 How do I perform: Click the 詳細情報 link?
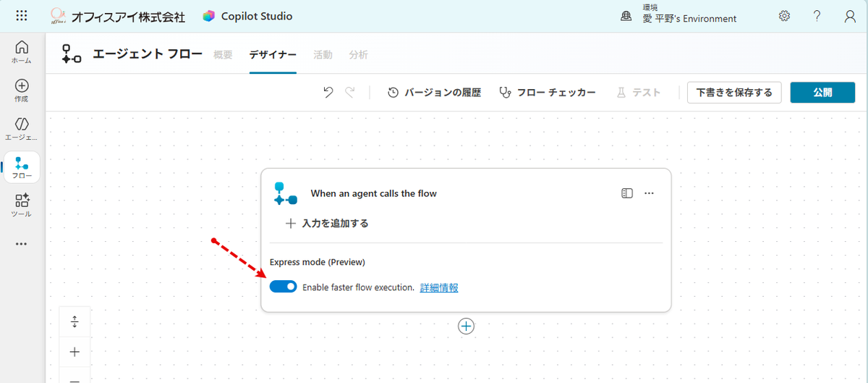coord(439,287)
